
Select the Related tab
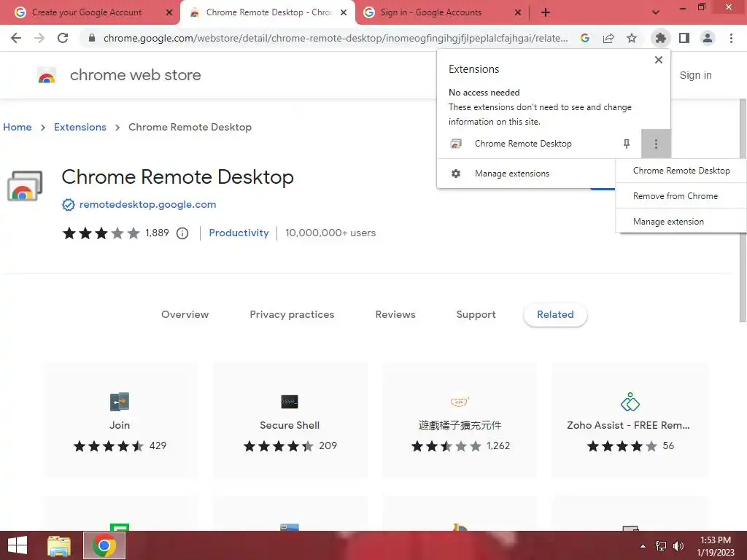pos(555,314)
